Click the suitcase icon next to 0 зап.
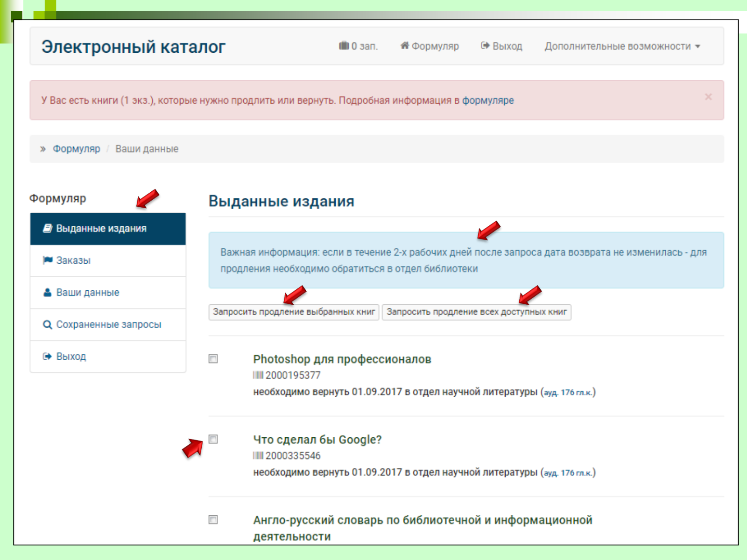The height and width of the screenshot is (560, 747). 344,46
